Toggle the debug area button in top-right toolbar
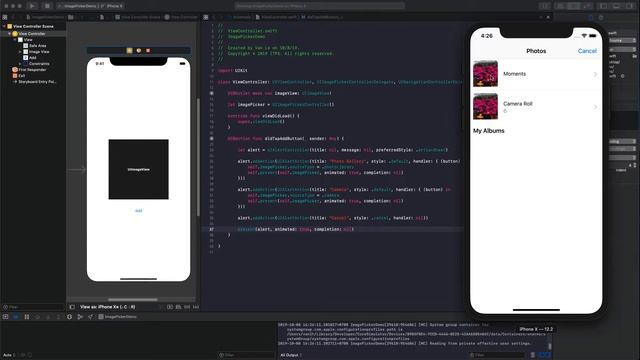The height and width of the screenshot is (360, 640). click(616, 6)
